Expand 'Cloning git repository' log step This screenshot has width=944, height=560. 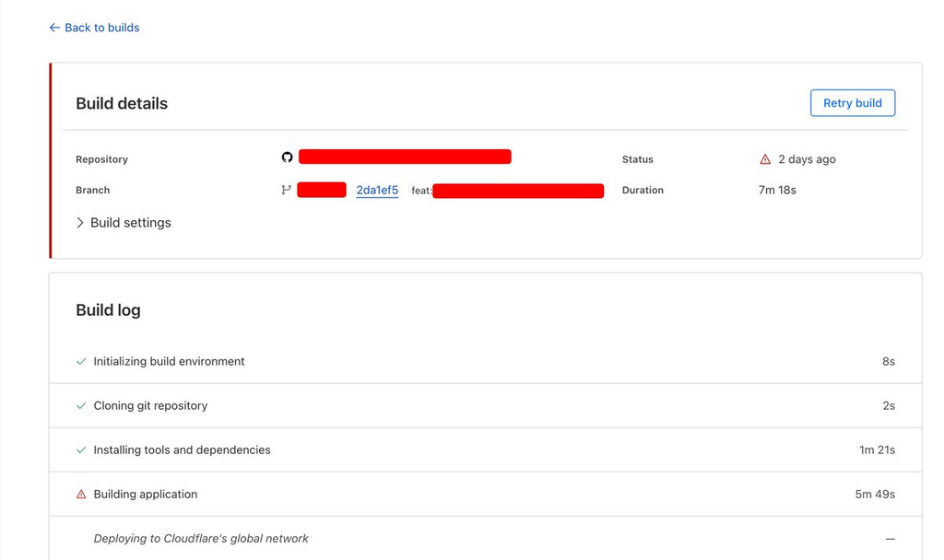(485, 406)
